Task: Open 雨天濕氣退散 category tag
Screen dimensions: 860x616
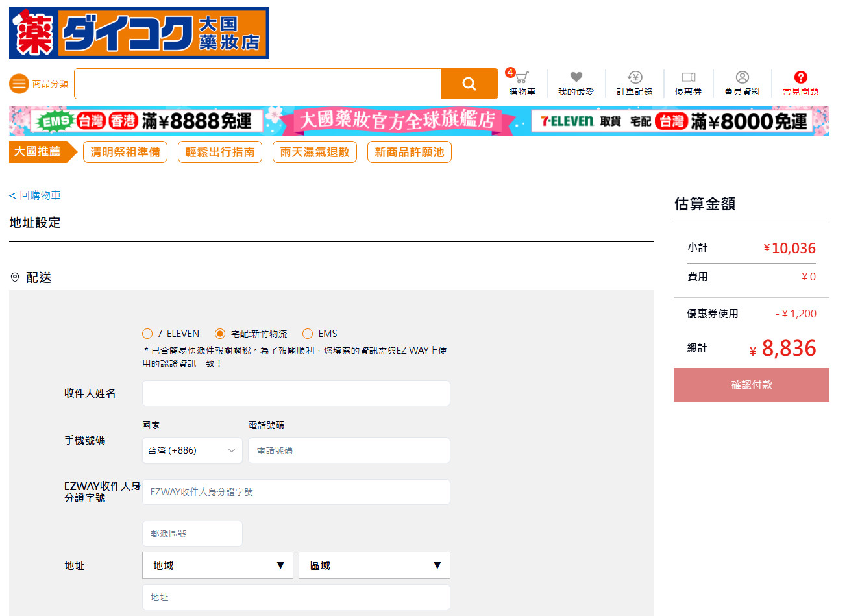Action: click(315, 152)
